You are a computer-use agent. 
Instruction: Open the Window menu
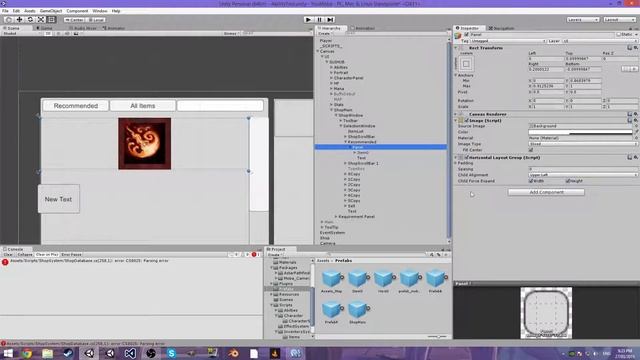tap(100, 11)
